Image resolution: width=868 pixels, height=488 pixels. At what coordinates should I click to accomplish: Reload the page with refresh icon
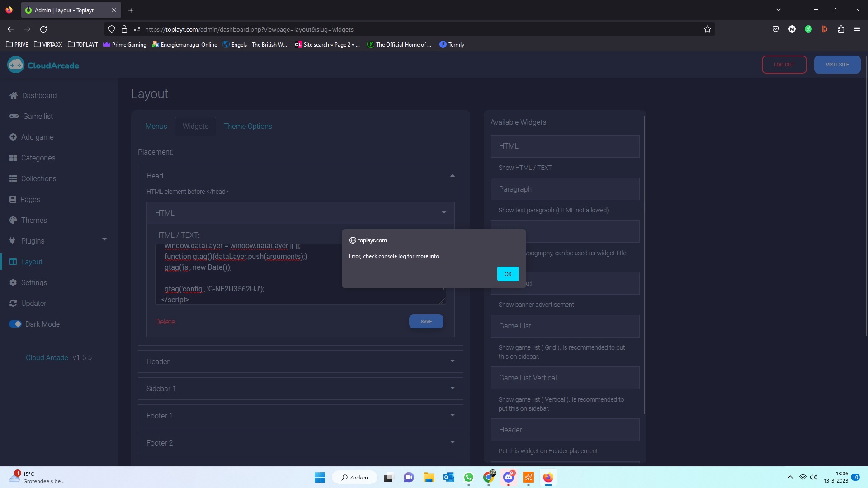coord(43,29)
